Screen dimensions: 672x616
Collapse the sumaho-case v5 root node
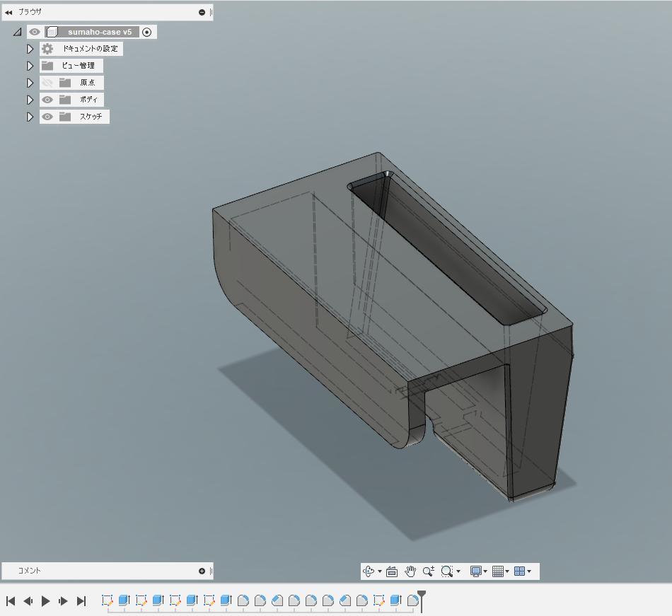coord(18,32)
